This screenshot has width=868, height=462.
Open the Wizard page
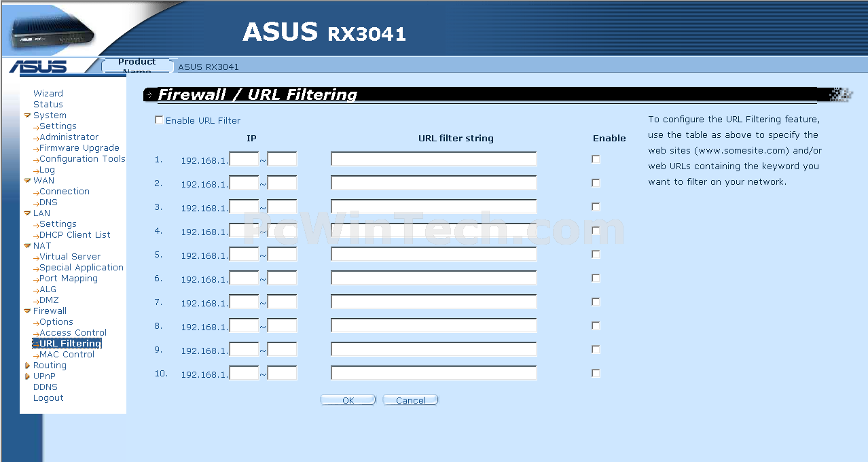48,94
